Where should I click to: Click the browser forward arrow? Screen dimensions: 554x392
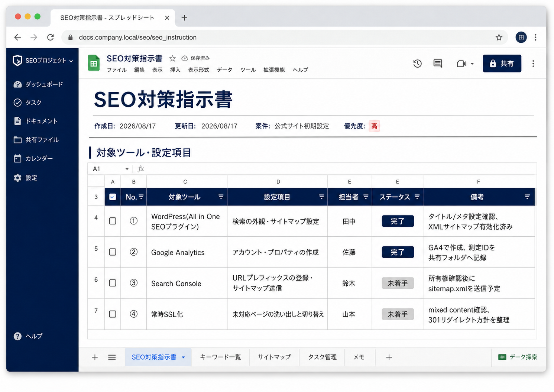coord(34,37)
